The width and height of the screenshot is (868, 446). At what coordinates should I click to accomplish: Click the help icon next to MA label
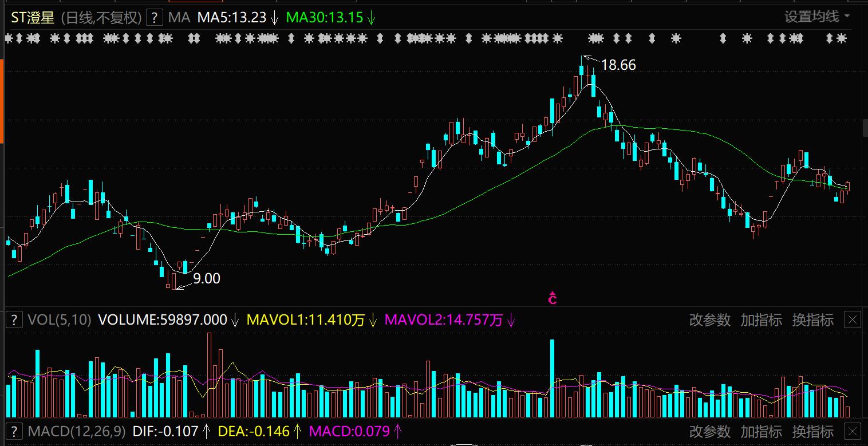coord(154,18)
